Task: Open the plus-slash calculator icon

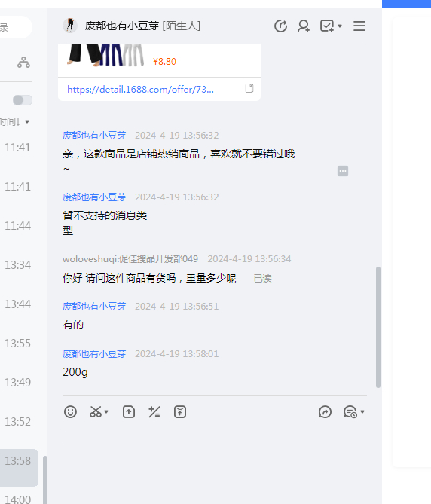Action: [x=154, y=412]
